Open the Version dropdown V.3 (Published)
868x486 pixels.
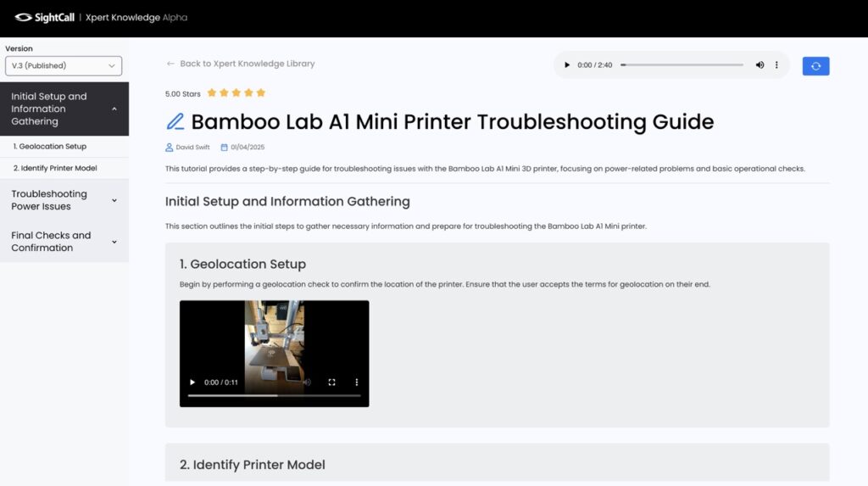click(x=64, y=65)
